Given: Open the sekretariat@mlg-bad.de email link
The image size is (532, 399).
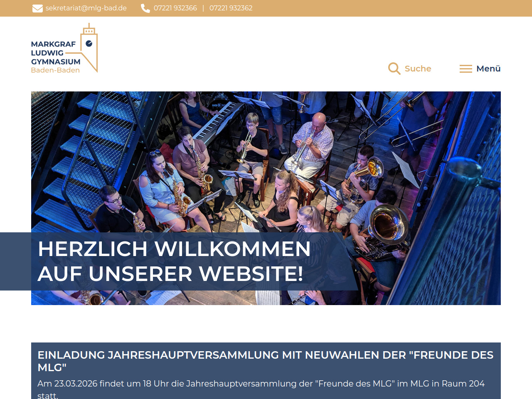Looking at the screenshot, I should click(86, 8).
